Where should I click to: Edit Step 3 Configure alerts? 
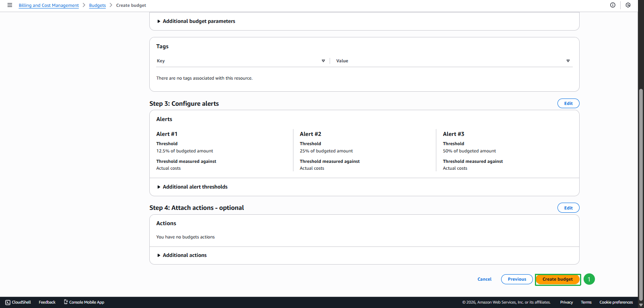pos(568,103)
